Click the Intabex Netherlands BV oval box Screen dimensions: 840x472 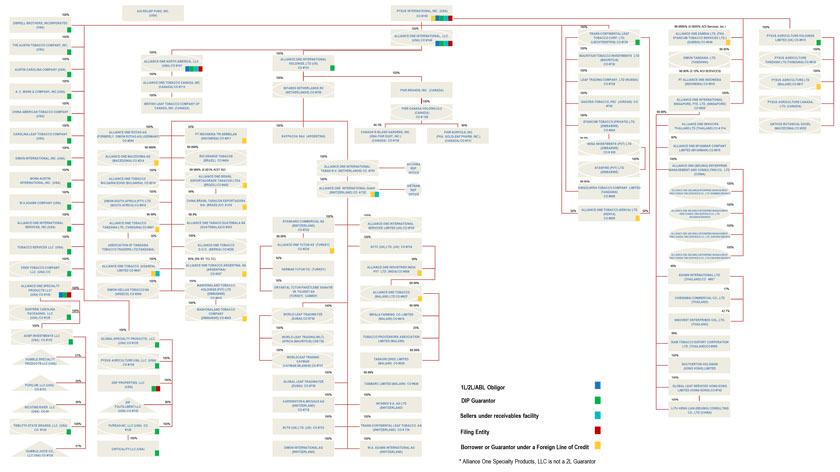tap(303, 90)
